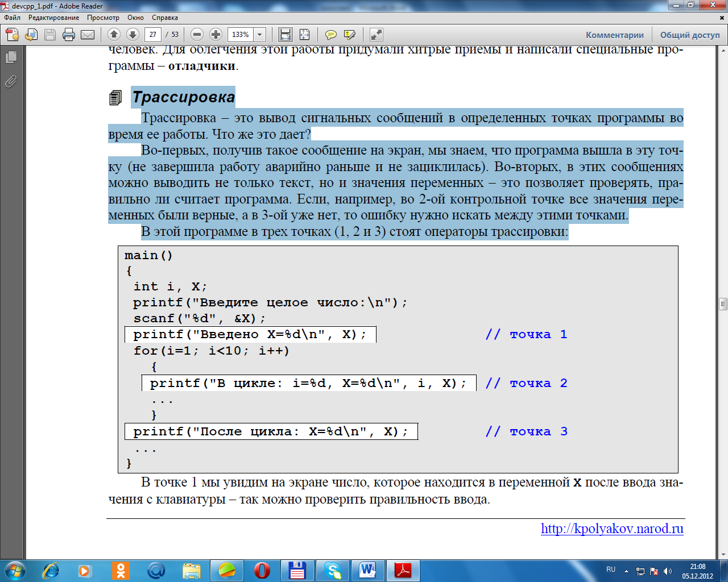Viewport: 728px width, 582px height.
Task: Send the file by email envelope icon
Action: 88,35
